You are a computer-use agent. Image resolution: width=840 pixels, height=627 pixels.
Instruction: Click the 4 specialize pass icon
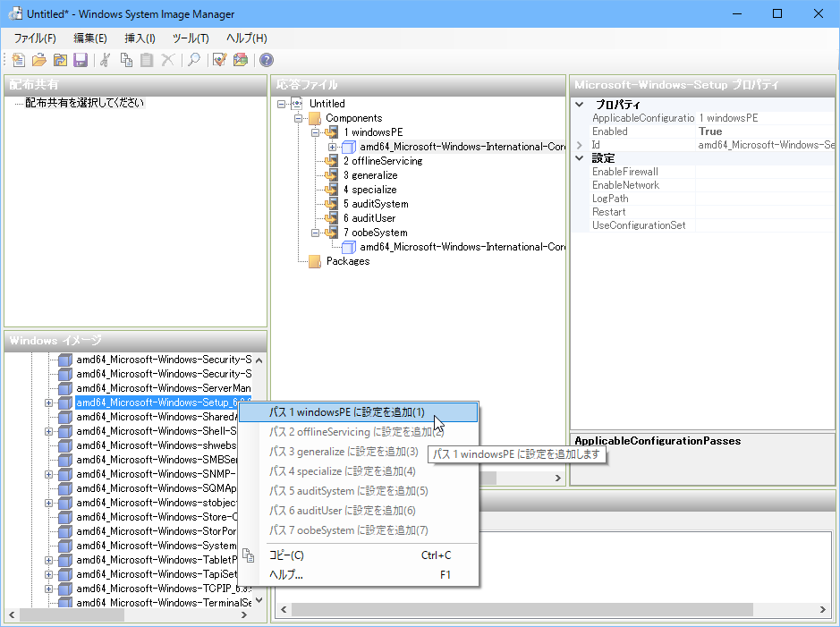[332, 190]
